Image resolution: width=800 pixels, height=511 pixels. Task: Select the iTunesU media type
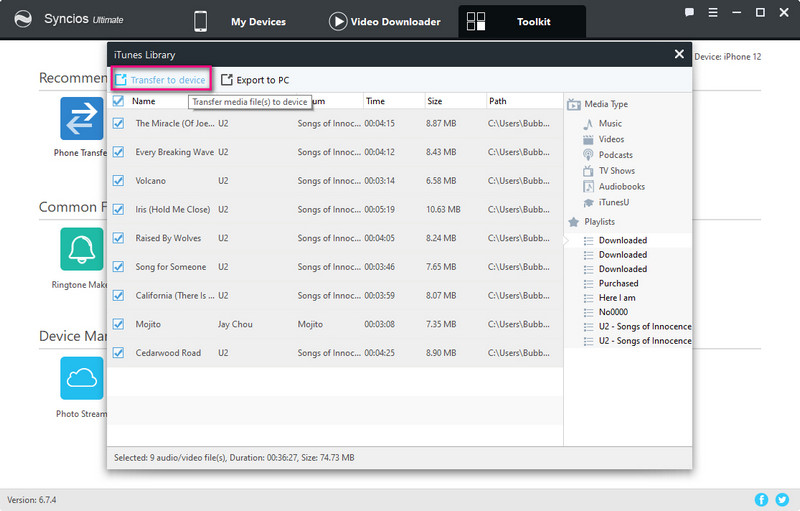click(614, 202)
